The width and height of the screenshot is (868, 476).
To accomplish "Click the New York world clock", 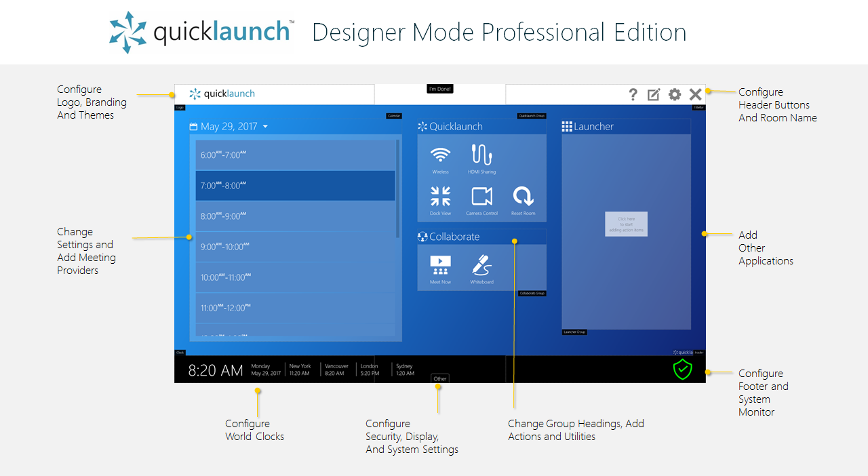I will tap(300, 370).
